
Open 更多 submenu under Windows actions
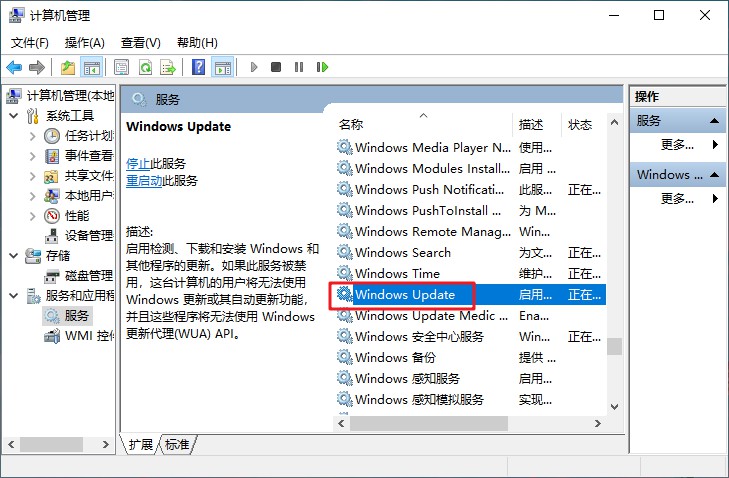677,199
